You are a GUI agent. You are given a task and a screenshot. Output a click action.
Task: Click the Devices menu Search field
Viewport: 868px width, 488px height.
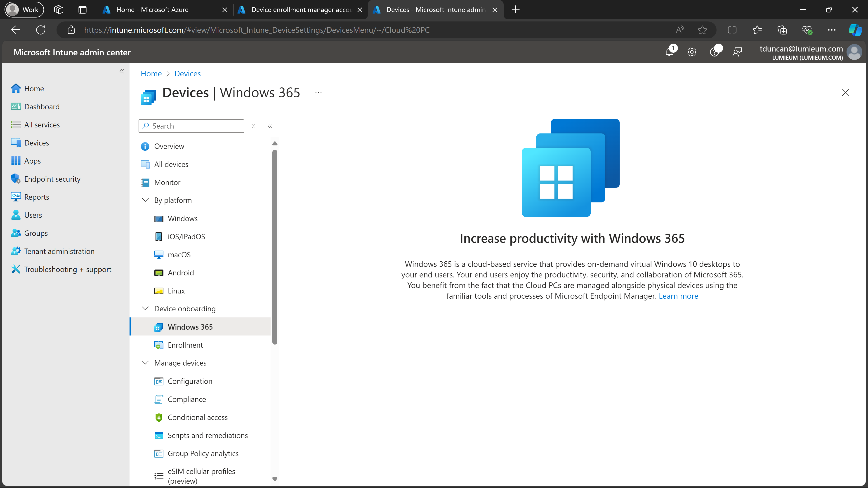tap(191, 126)
